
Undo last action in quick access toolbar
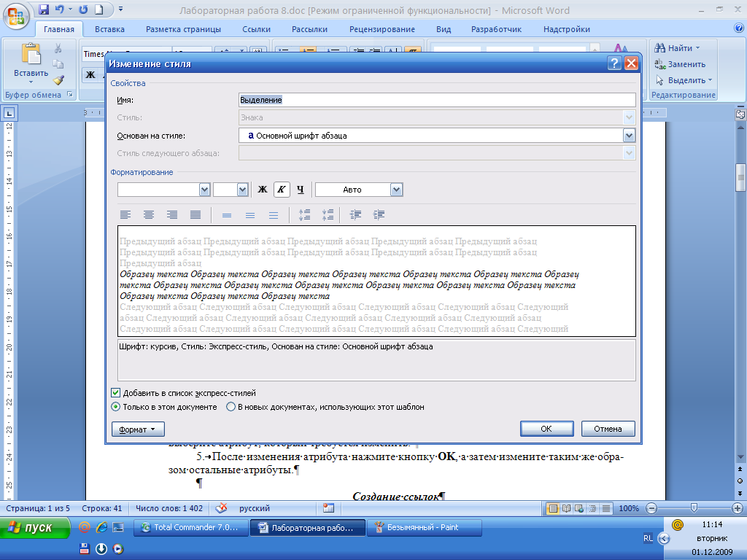tap(60, 9)
